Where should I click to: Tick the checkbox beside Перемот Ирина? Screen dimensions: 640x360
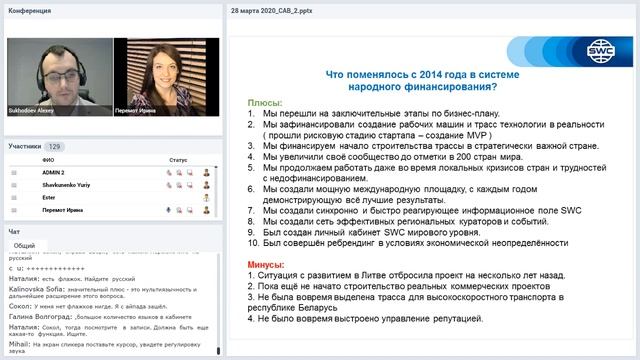pyautogui.click(x=14, y=210)
